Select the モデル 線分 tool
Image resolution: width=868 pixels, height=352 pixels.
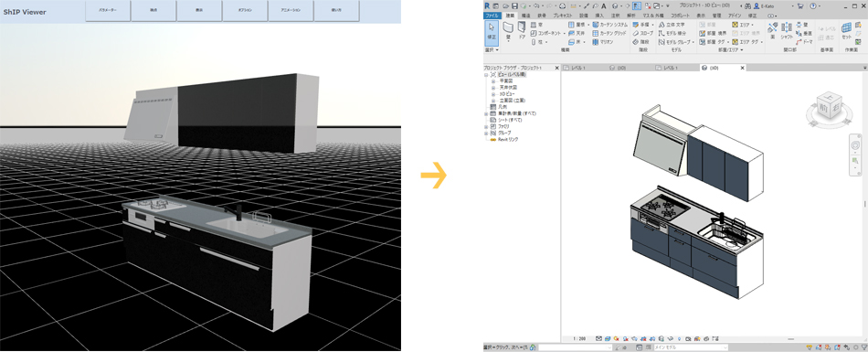672,33
